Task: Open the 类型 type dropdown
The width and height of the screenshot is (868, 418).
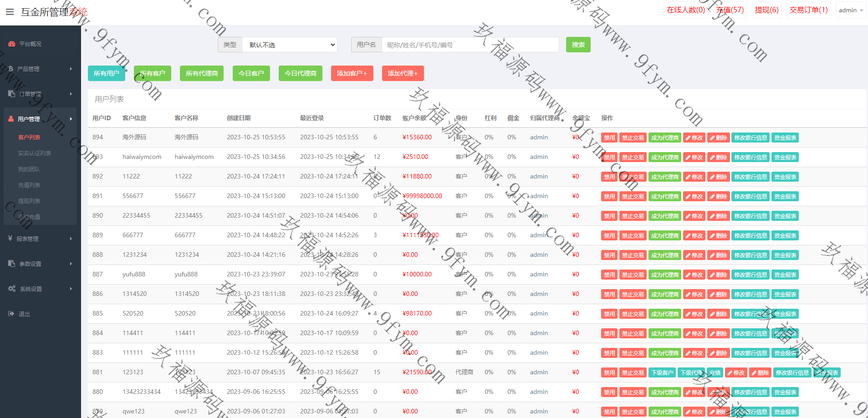Action: [290, 45]
